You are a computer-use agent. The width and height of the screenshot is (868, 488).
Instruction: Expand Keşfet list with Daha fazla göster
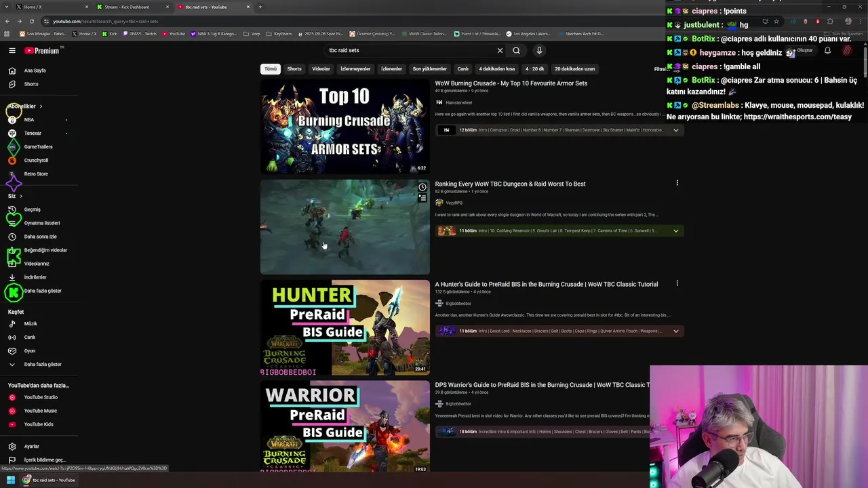(43, 365)
